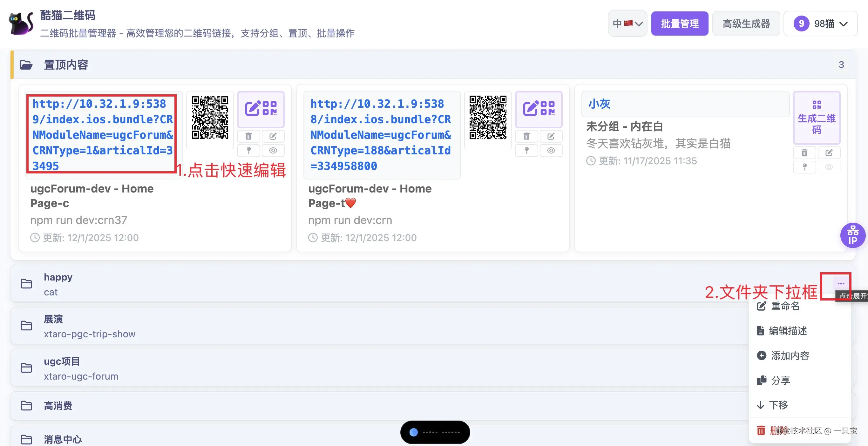Image resolution: width=868 pixels, height=446 pixels.
Task: Click the purple edit-QR icon on first card
Action: (x=261, y=109)
